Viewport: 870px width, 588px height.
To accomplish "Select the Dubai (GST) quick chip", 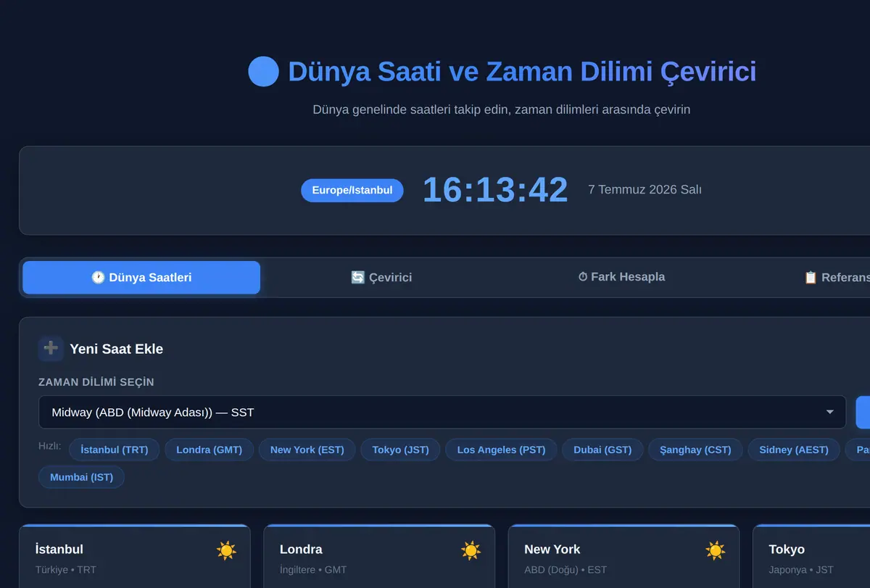I will point(602,450).
